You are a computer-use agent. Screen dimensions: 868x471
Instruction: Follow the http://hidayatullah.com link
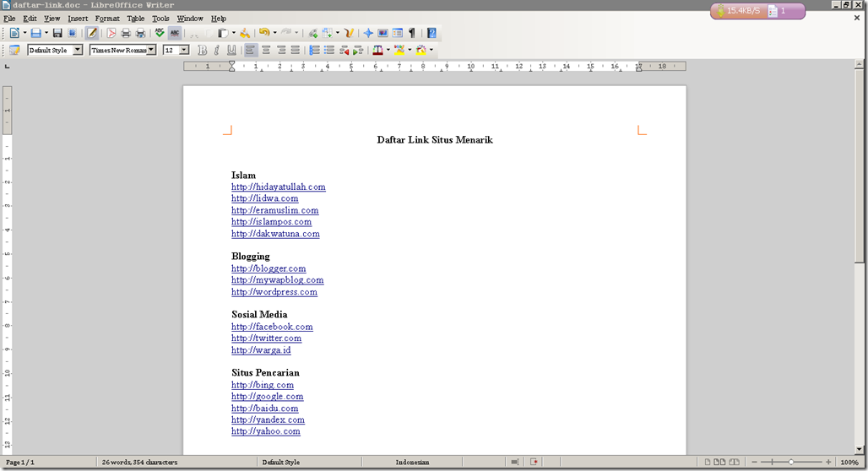(279, 187)
